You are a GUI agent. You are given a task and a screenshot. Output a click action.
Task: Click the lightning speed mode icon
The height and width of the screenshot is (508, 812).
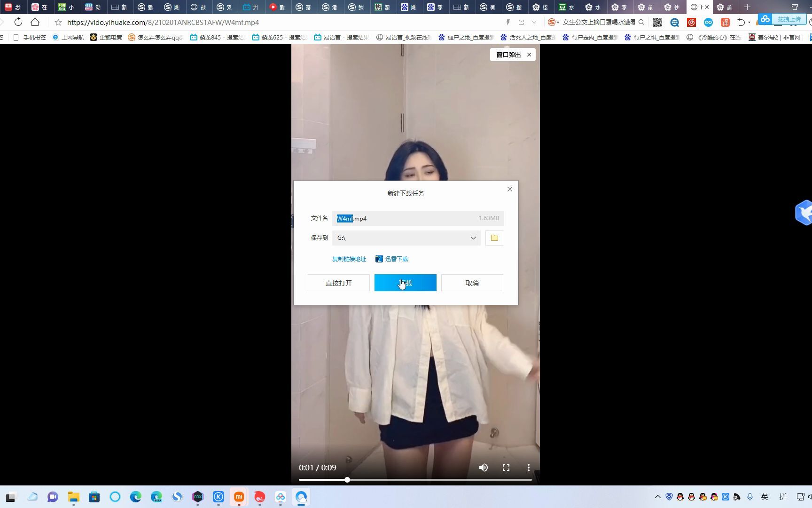pyautogui.click(x=508, y=22)
